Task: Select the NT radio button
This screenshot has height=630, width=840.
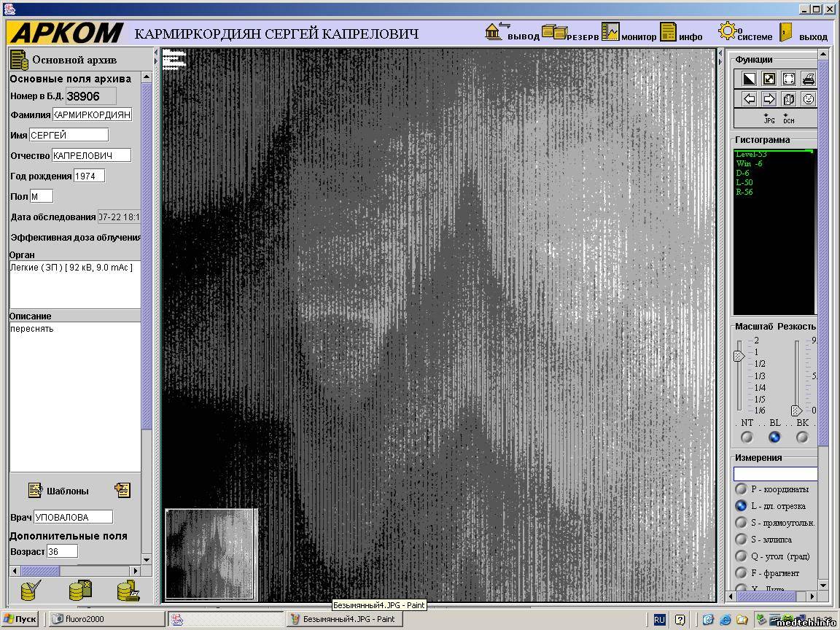Action: click(747, 437)
